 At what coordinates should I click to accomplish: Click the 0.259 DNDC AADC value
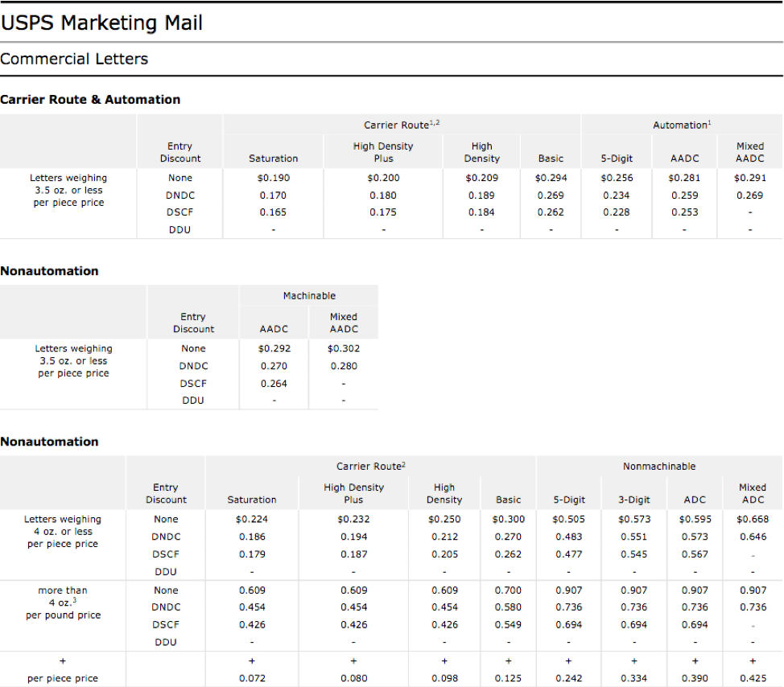[x=684, y=195]
